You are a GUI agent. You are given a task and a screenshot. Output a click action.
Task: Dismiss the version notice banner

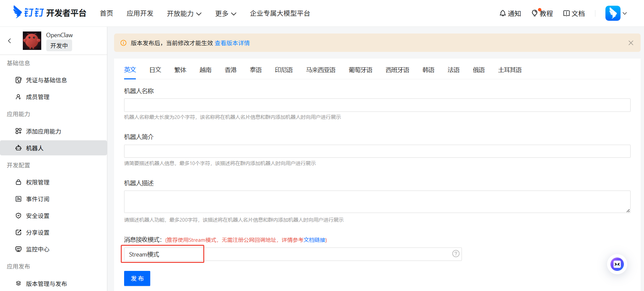631,43
